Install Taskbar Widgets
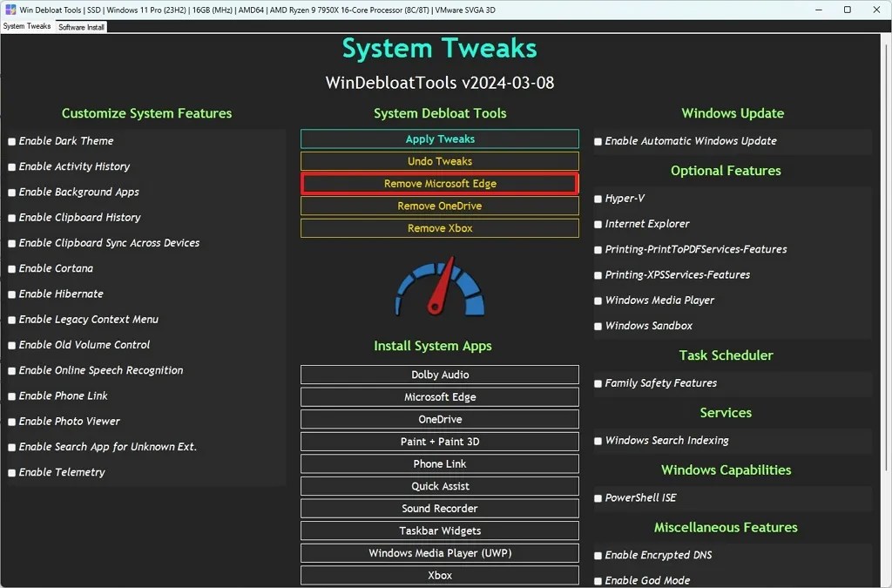This screenshot has width=892, height=588. pyautogui.click(x=440, y=531)
